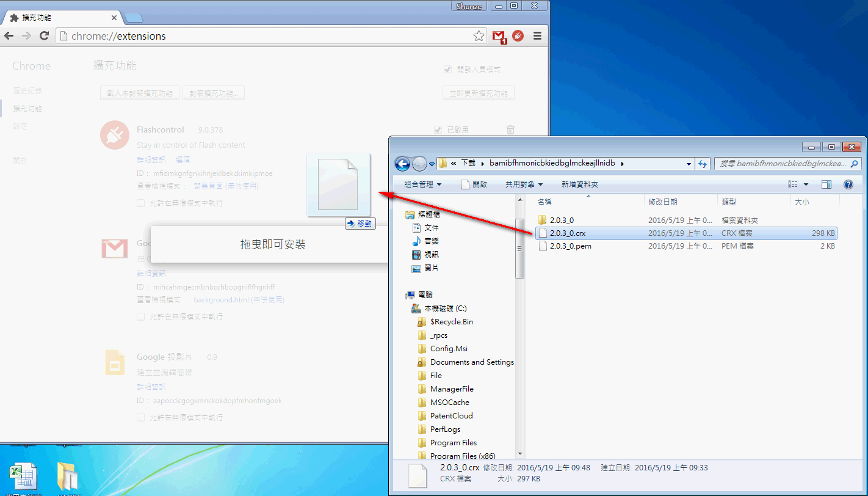Click the search magnifier in Explorer

pyautogui.click(x=855, y=164)
